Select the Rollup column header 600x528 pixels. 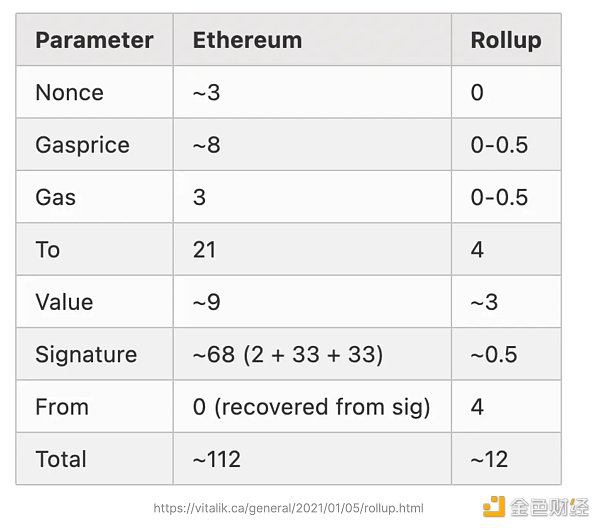coord(505,40)
